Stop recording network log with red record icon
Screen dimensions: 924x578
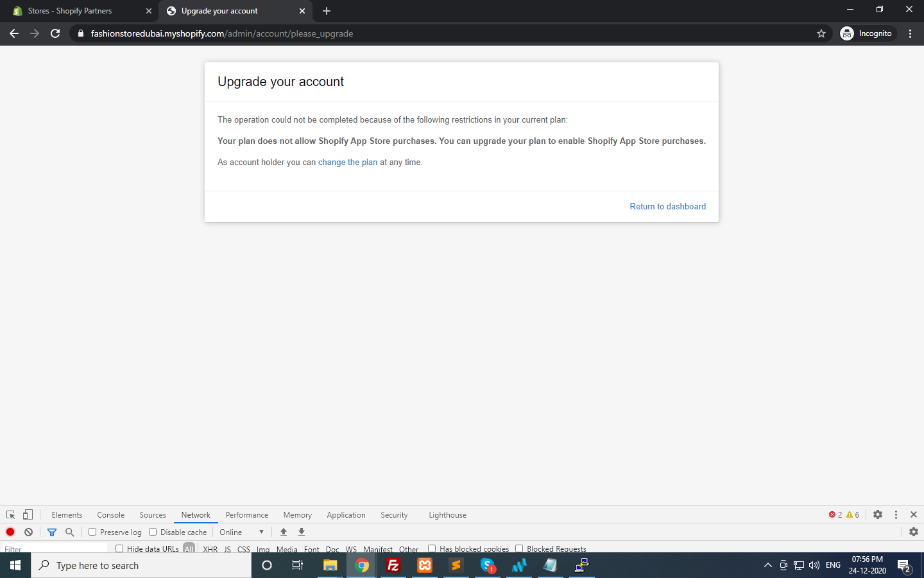pos(10,532)
